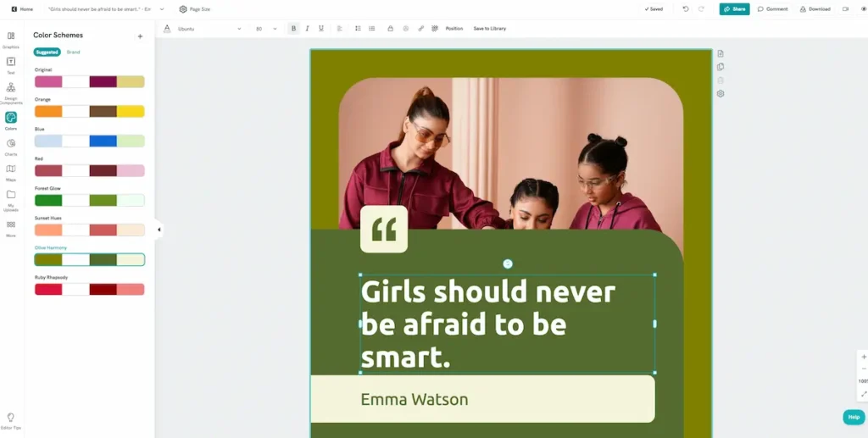Adjust line spacing settings
868x438 pixels.
pos(358,28)
